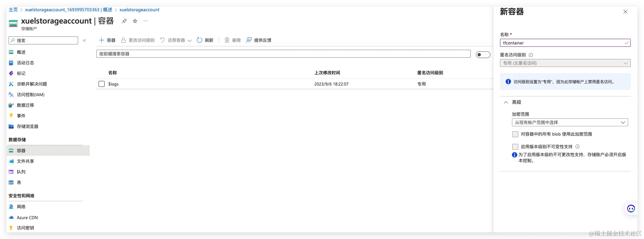The image size is (644, 239).
Task: Click the plus icon to add 容器
Action: [x=102, y=40]
